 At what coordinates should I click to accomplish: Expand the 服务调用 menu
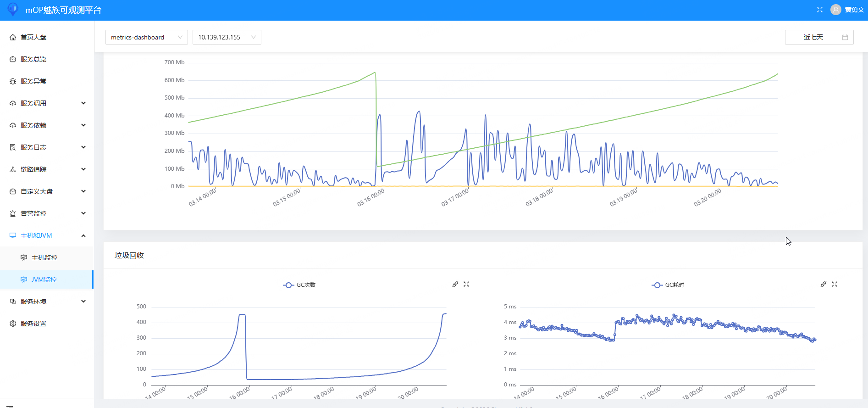(x=47, y=103)
